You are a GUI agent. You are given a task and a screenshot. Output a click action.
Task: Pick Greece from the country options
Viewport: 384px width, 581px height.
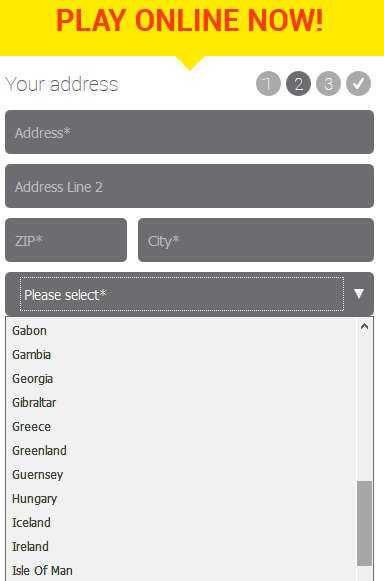click(x=181, y=426)
